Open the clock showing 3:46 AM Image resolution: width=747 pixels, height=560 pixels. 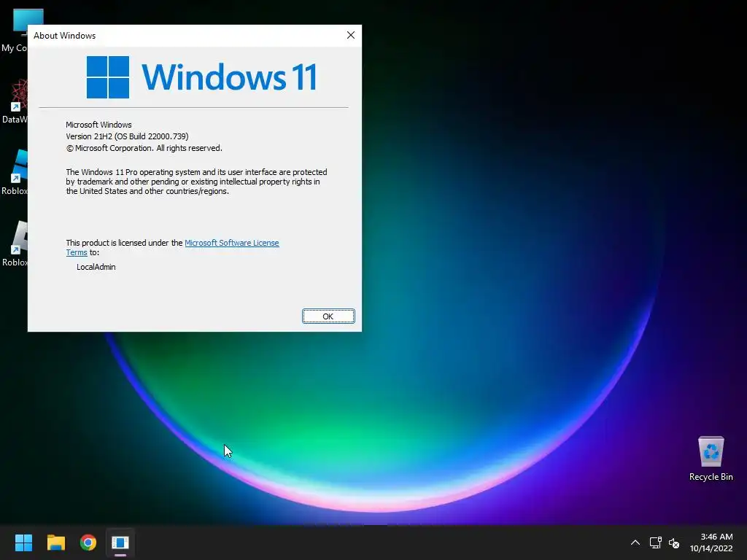click(711, 542)
